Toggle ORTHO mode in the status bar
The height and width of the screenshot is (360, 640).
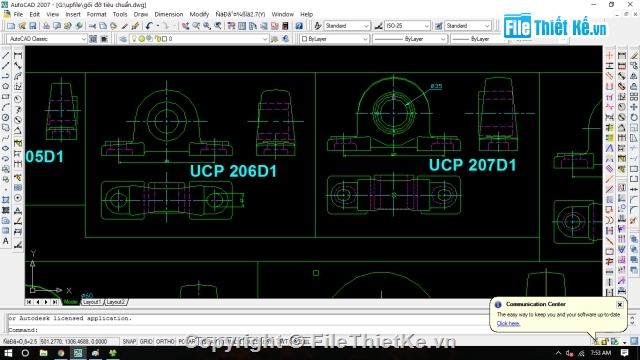(x=165, y=341)
